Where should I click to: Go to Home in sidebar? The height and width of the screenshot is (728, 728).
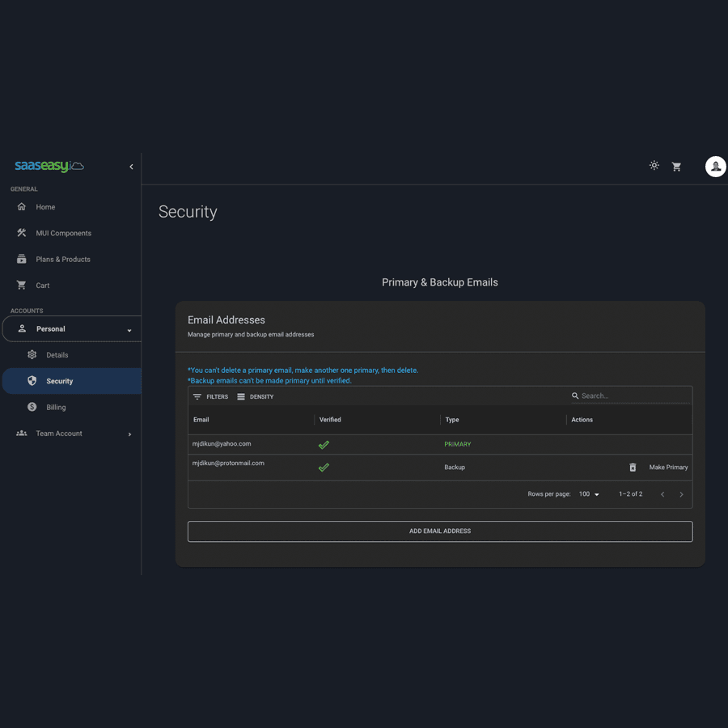coord(45,207)
